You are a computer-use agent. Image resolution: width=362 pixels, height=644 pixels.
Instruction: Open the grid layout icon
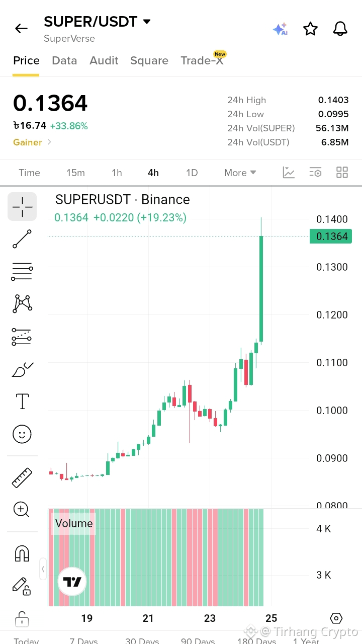[x=342, y=173]
